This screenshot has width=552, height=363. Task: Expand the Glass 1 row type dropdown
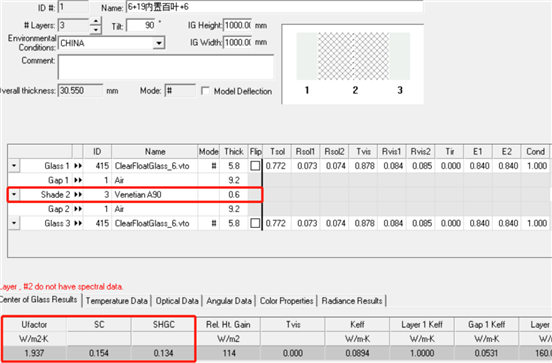(14, 165)
